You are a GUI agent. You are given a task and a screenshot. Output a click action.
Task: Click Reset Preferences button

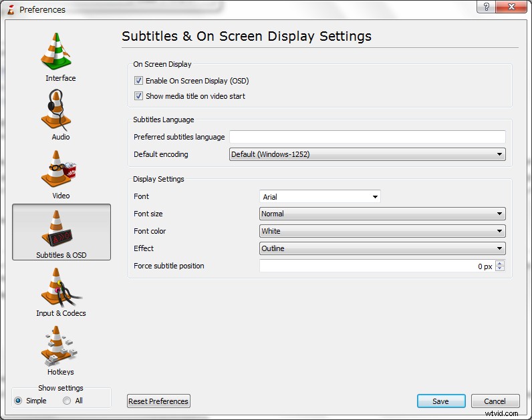pyautogui.click(x=158, y=401)
